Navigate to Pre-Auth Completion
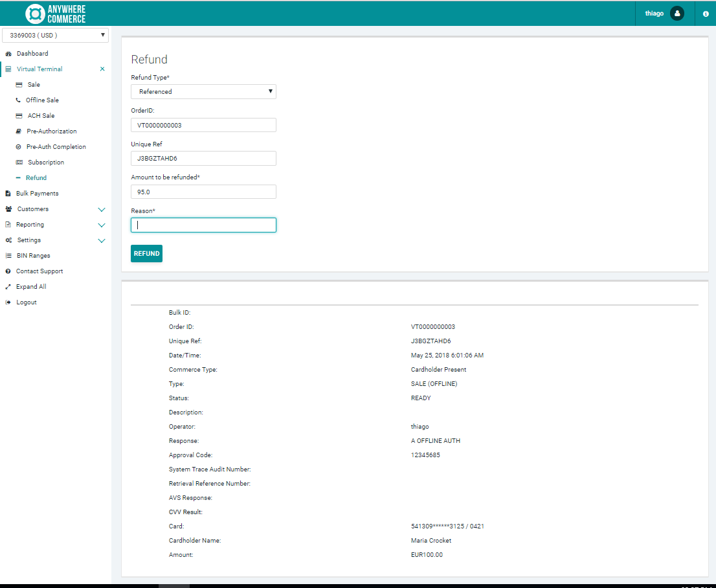Image resolution: width=716 pixels, height=588 pixels. [x=56, y=146]
